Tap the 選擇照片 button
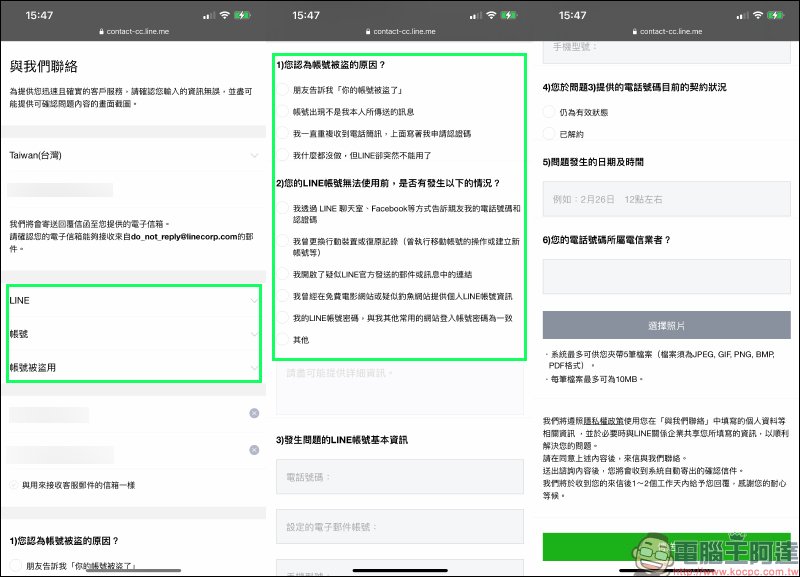The width and height of the screenshot is (800, 577). [666, 325]
